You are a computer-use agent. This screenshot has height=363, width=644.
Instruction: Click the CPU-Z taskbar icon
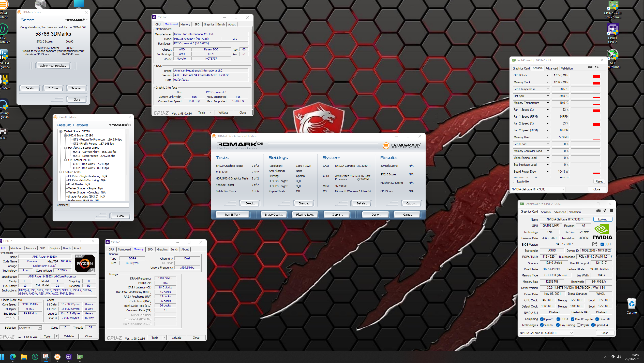pyautogui.click(x=69, y=357)
